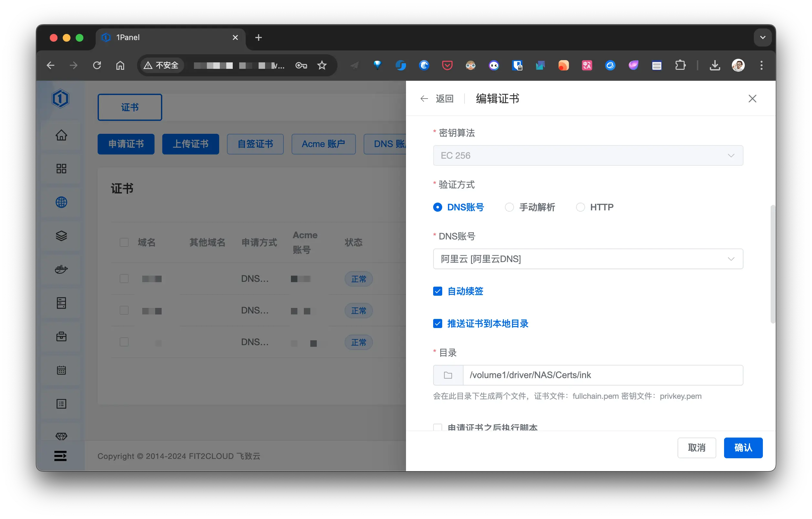This screenshot has width=812, height=519.
Task: Open the Docker whale icon in sidebar
Action: click(61, 269)
